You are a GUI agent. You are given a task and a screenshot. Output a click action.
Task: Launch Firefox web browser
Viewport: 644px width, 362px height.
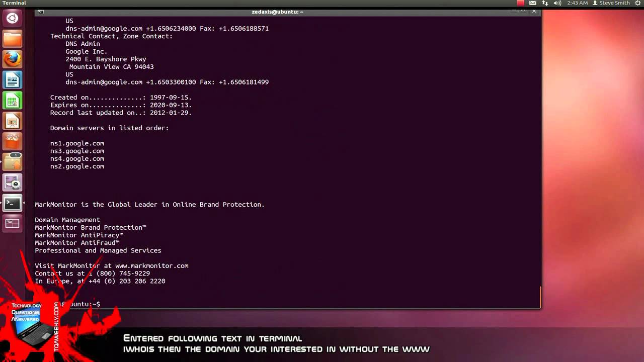(13, 59)
